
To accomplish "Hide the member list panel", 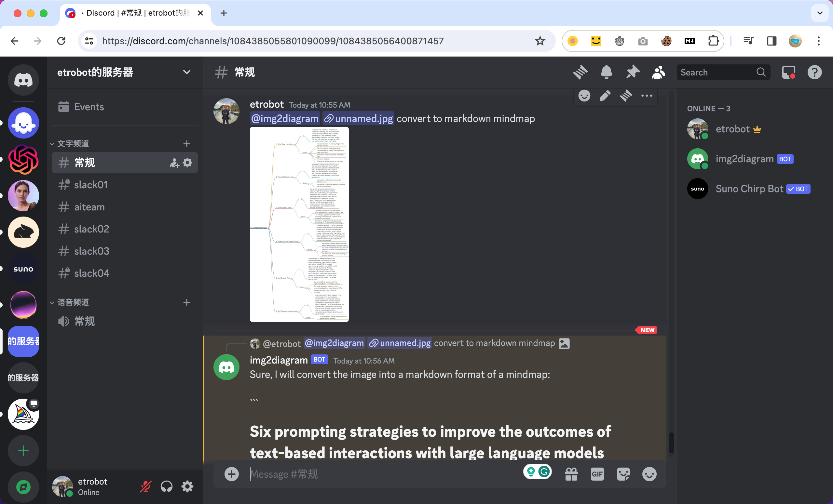I will (x=658, y=72).
